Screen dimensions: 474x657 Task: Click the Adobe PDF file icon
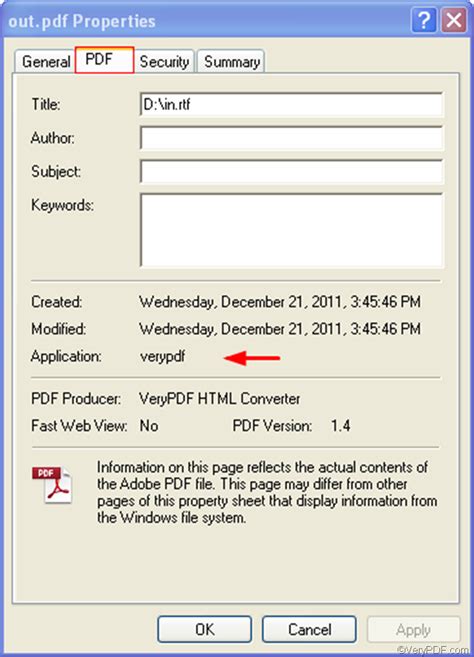tap(52, 485)
